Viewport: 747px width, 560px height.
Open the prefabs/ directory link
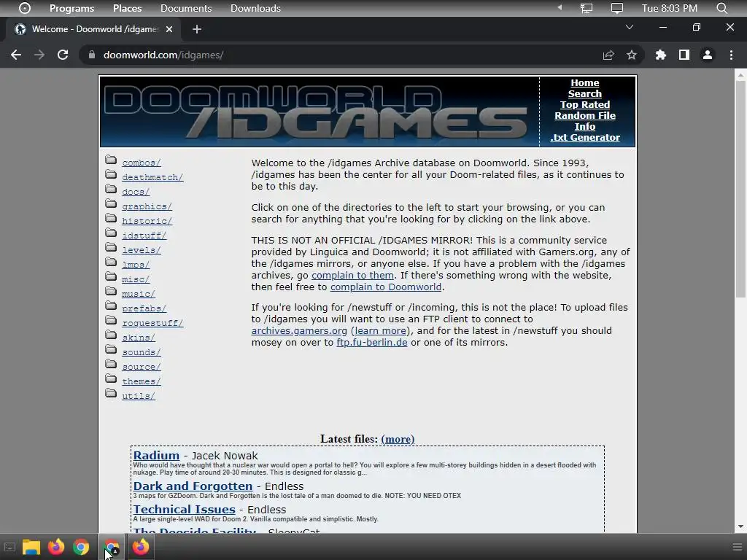(x=144, y=308)
